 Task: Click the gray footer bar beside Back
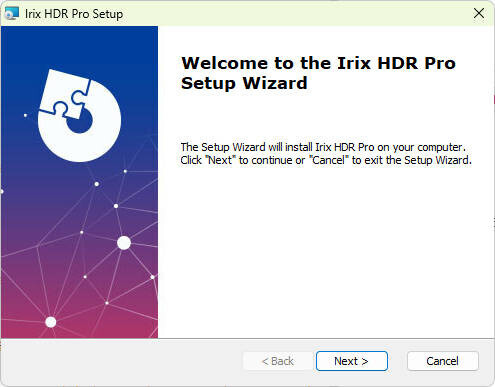120,362
